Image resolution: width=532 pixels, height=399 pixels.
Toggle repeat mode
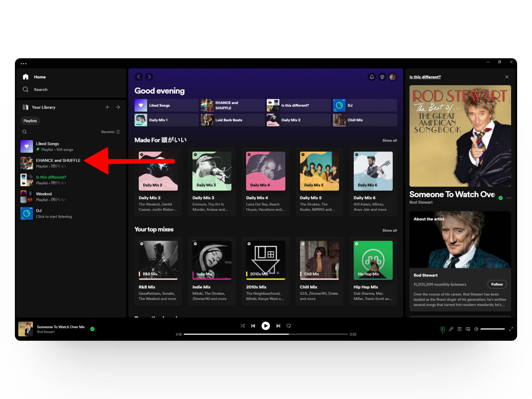[289, 326]
